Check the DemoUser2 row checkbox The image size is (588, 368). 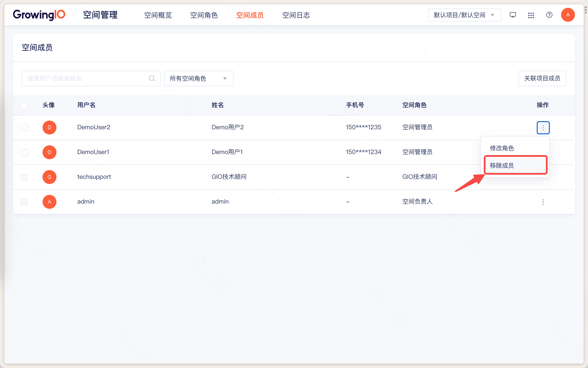[x=24, y=128]
